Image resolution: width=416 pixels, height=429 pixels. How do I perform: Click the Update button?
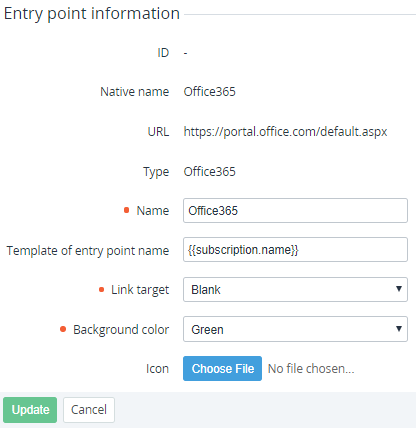pos(30,410)
